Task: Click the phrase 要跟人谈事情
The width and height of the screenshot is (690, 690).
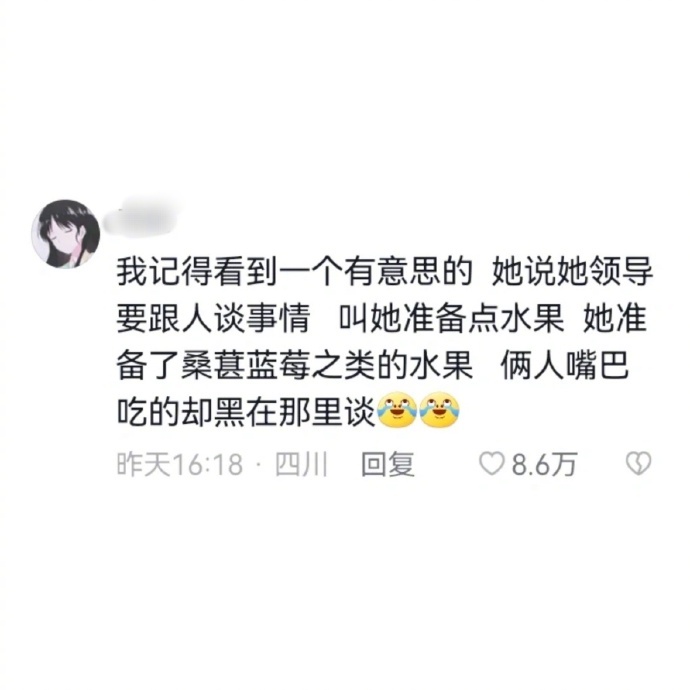Action: tap(213, 319)
